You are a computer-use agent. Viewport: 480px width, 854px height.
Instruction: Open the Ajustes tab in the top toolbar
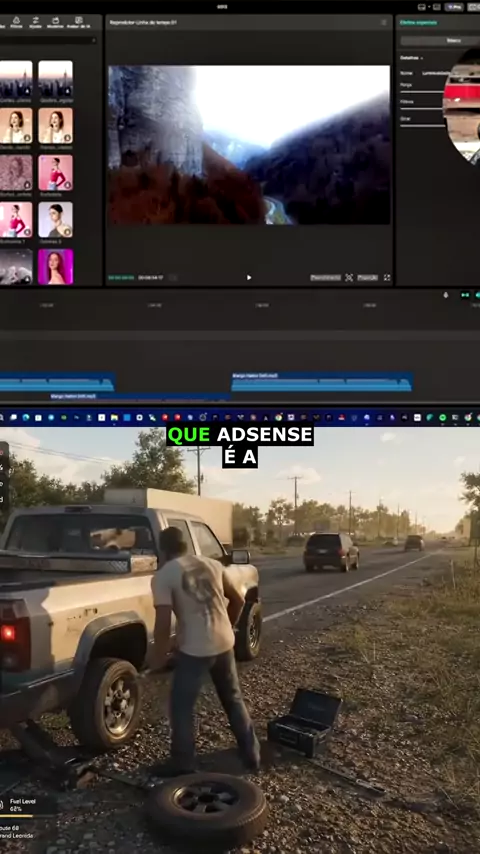tap(35, 22)
